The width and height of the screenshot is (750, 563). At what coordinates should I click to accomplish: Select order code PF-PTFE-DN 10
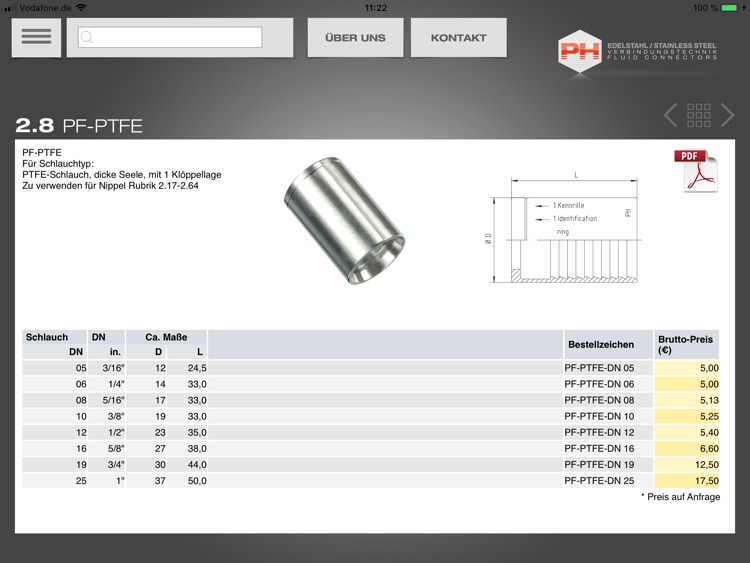point(599,416)
